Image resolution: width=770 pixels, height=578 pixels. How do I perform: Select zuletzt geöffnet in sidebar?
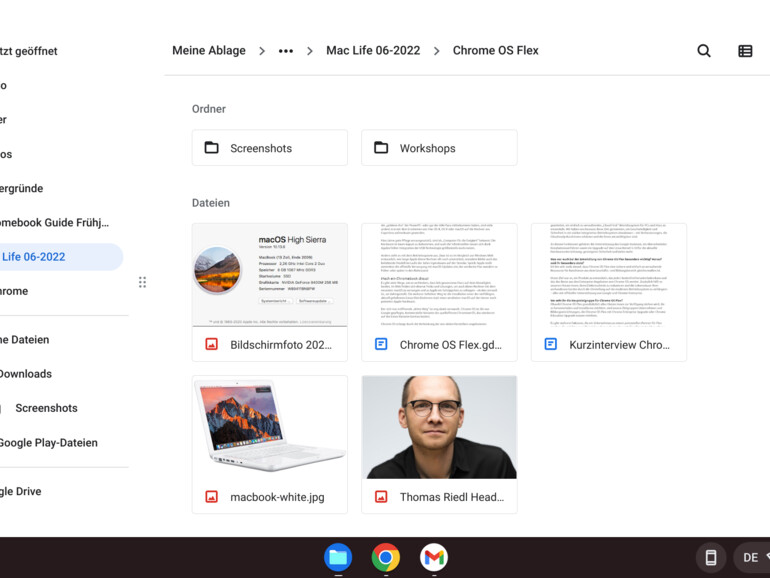pyautogui.click(x=28, y=51)
